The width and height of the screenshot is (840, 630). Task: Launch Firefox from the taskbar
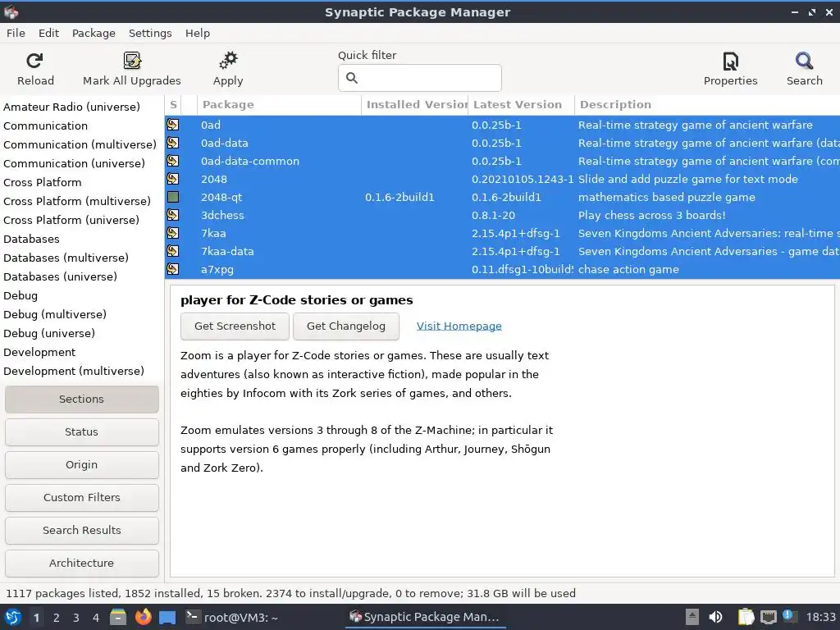click(143, 617)
